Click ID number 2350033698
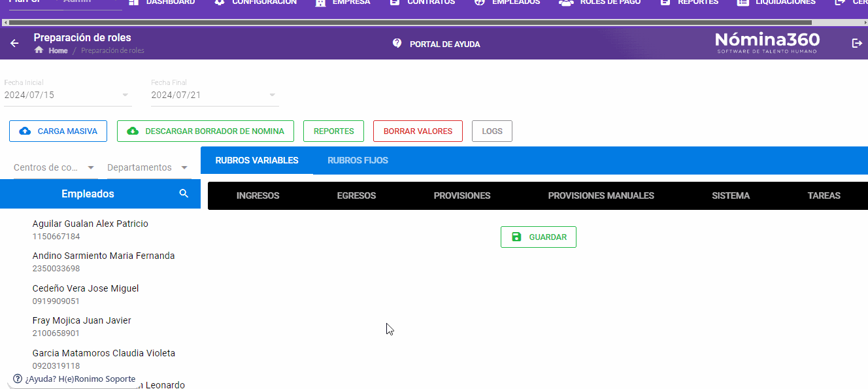Image resolution: width=868 pixels, height=389 pixels. pos(56,268)
